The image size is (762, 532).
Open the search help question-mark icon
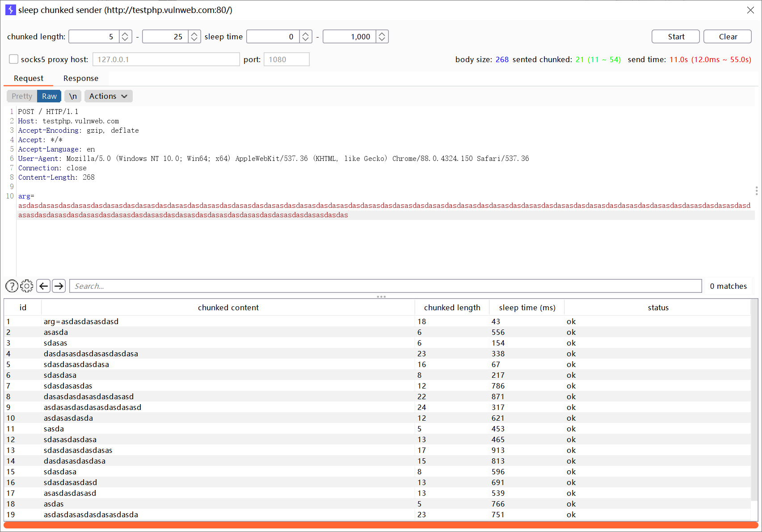tap(12, 286)
